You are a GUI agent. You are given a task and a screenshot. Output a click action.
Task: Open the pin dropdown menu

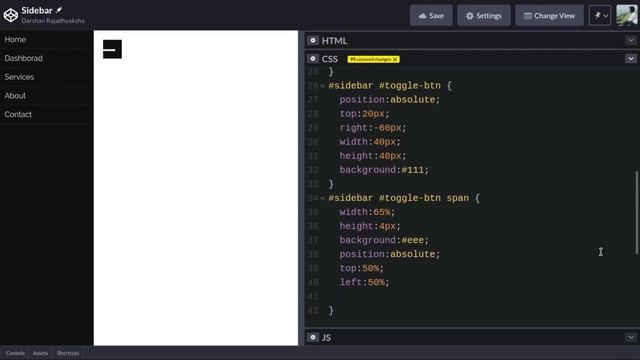coord(600,16)
